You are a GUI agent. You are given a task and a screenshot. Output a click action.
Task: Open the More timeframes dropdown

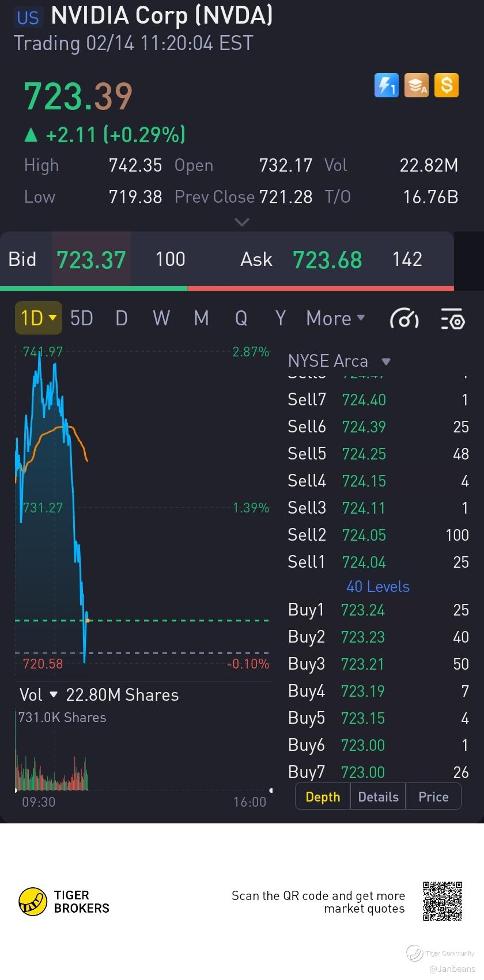tap(335, 318)
